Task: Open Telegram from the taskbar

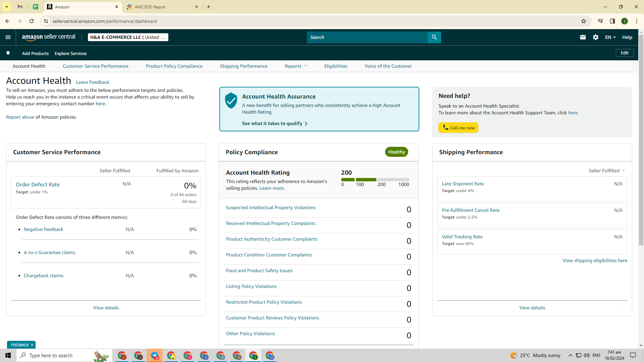Action: pyautogui.click(x=155, y=355)
